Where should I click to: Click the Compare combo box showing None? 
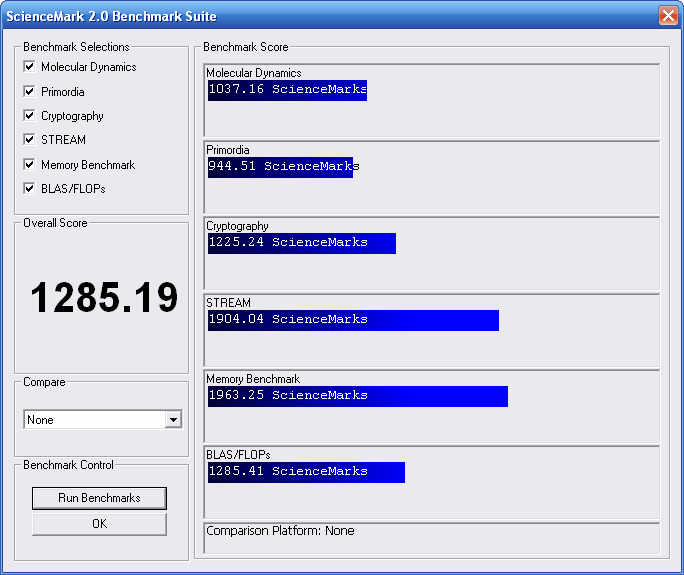coord(103,420)
